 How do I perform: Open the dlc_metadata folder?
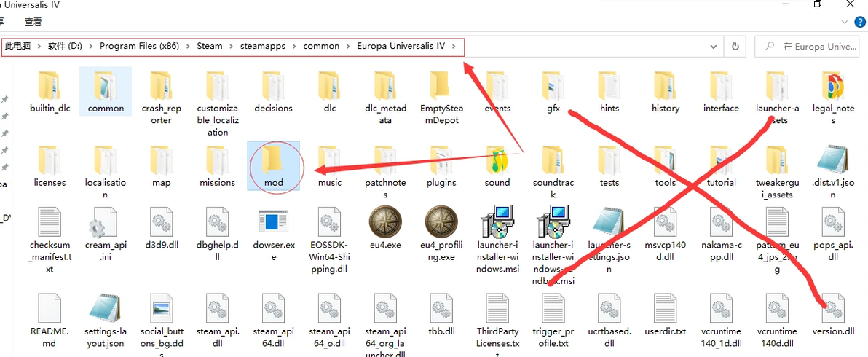386,98
